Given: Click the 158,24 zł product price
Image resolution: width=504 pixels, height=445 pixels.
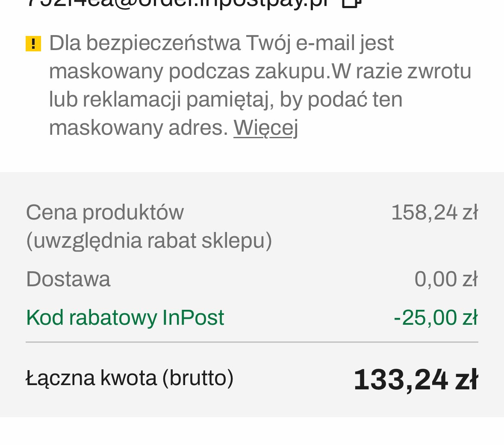Looking at the screenshot, I should click(435, 213).
